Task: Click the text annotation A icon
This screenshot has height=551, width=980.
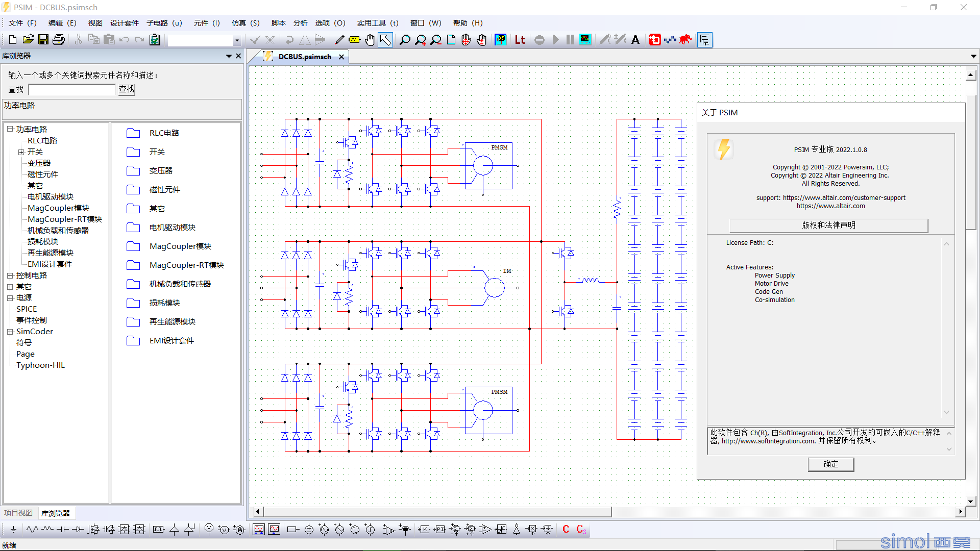Action: click(635, 40)
